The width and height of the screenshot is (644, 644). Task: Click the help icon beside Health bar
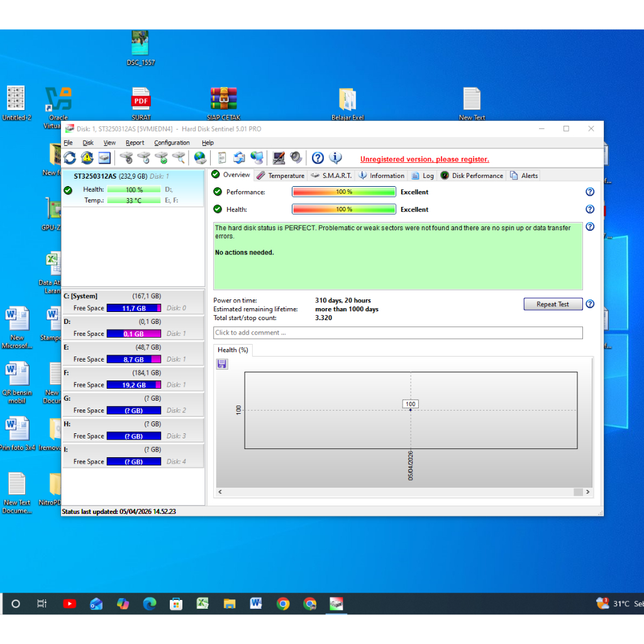point(590,209)
